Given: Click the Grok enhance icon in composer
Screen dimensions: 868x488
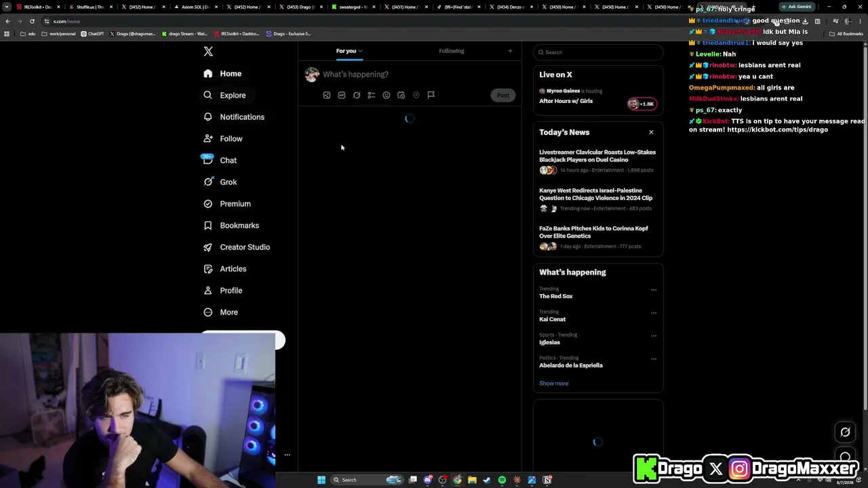Looking at the screenshot, I should pyautogui.click(x=357, y=96).
